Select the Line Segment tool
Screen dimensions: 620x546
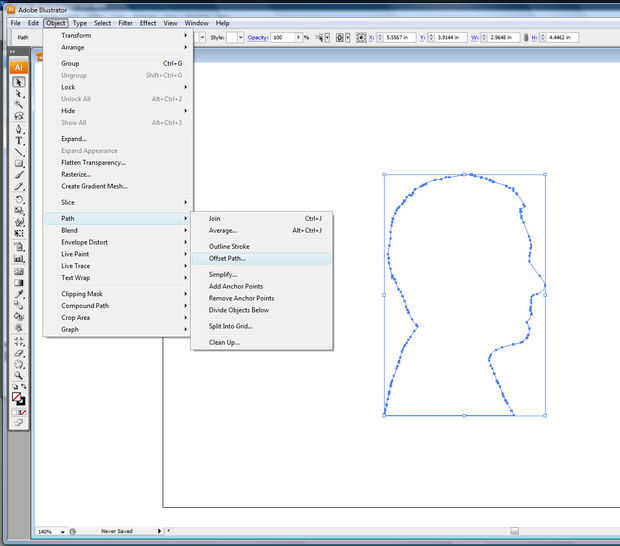point(18,152)
